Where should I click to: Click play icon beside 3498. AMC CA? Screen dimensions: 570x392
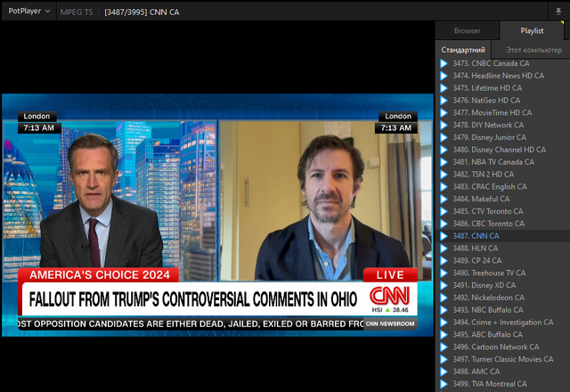[x=444, y=372]
